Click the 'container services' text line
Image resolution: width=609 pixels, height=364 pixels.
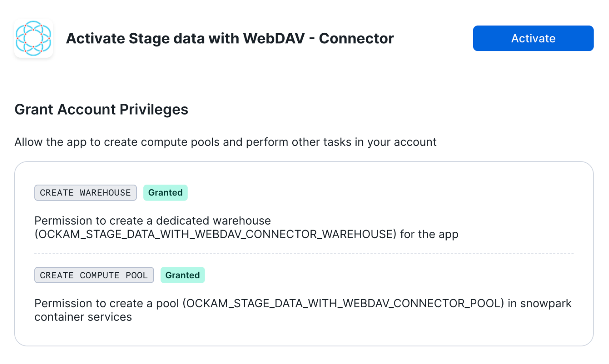click(83, 317)
